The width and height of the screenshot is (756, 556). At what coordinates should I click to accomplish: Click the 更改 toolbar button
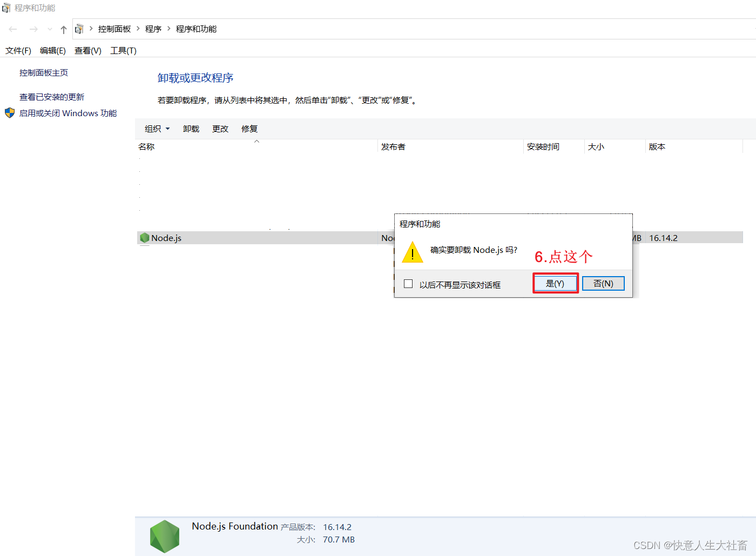coord(220,129)
